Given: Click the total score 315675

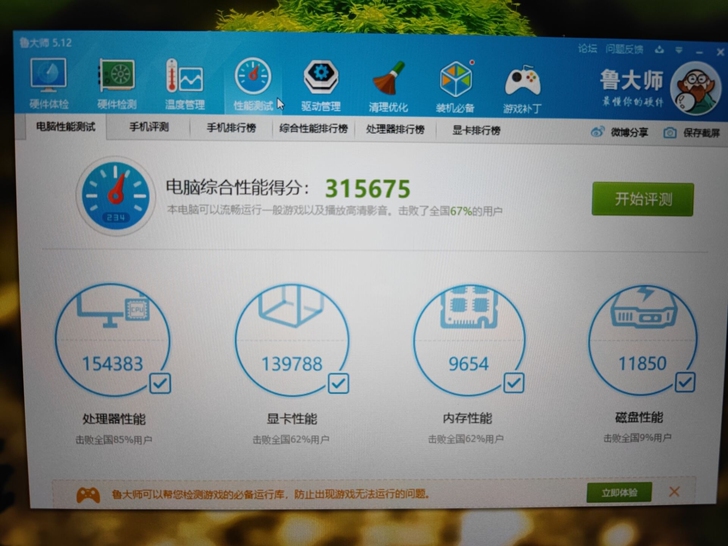Looking at the screenshot, I should (368, 188).
